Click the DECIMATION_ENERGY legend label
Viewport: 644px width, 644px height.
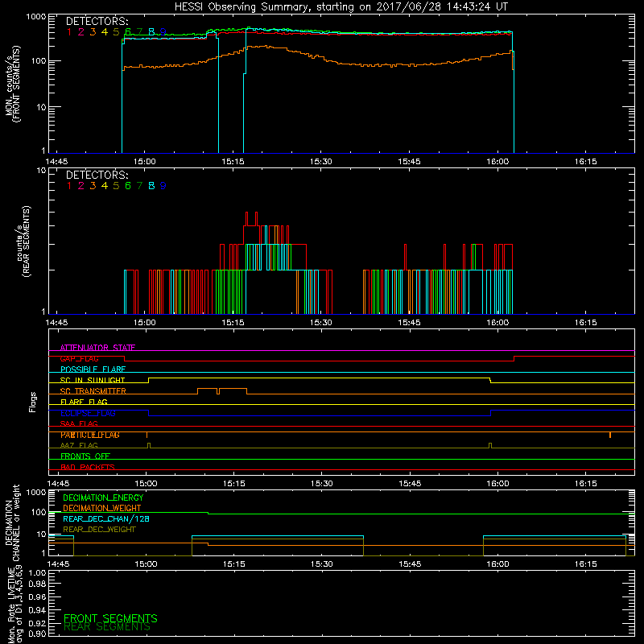(x=103, y=497)
